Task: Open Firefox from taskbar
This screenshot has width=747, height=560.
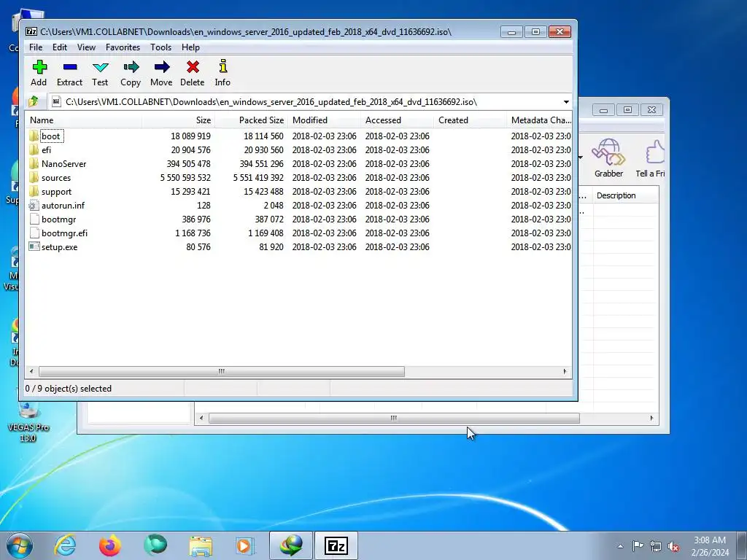Action: coord(110,545)
